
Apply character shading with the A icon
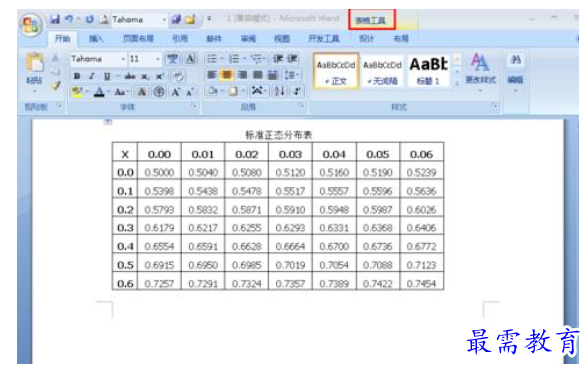coord(142,92)
